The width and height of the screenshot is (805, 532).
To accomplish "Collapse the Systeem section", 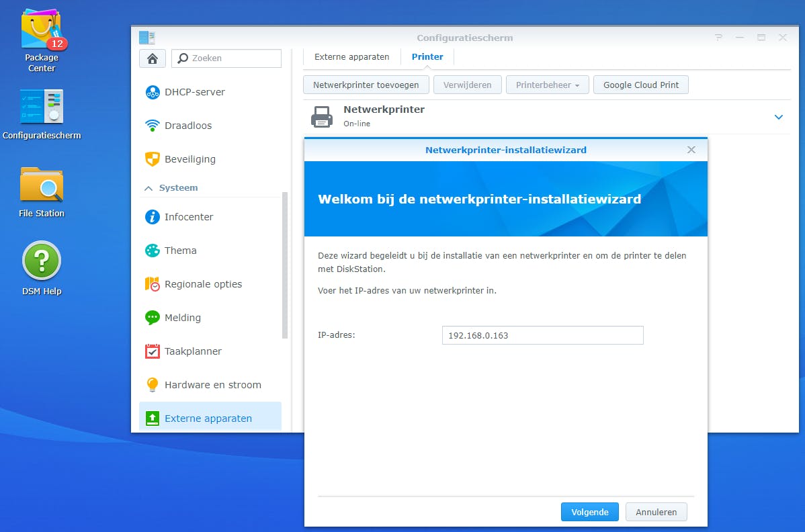I will [149, 188].
